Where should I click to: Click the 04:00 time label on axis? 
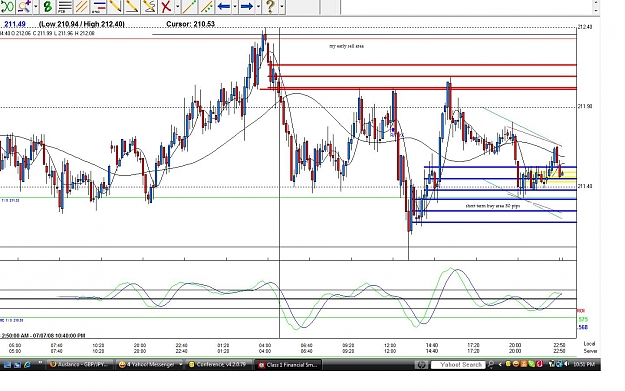coord(265,345)
